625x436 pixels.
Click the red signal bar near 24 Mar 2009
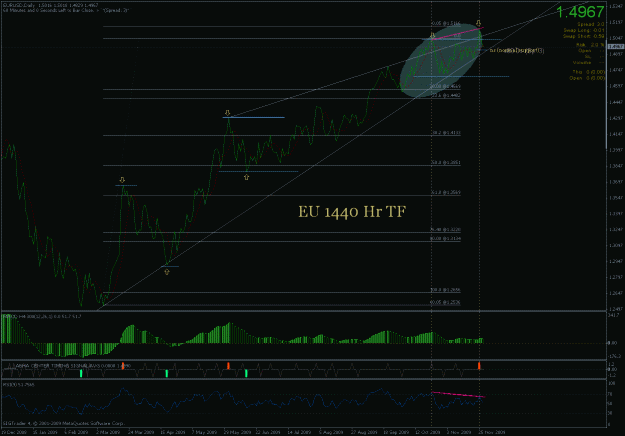coord(123,365)
